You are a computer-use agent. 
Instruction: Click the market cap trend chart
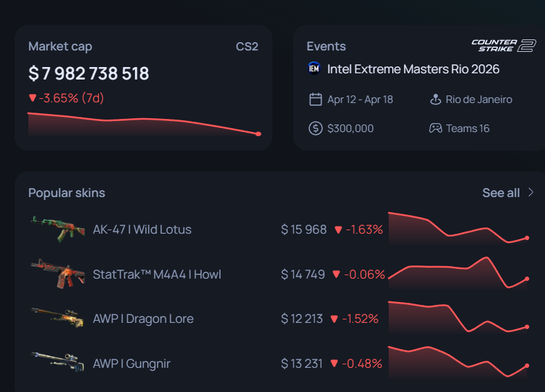click(145, 124)
